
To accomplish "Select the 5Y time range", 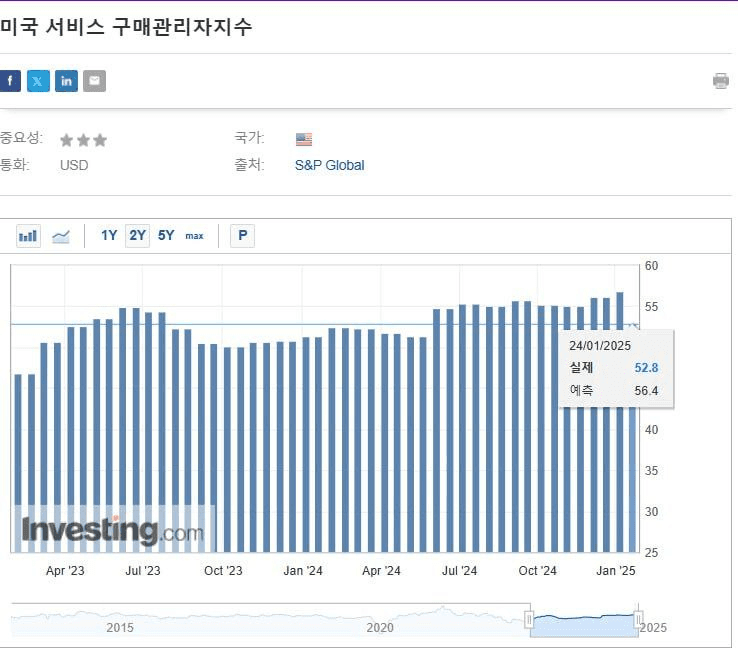I will (x=166, y=236).
